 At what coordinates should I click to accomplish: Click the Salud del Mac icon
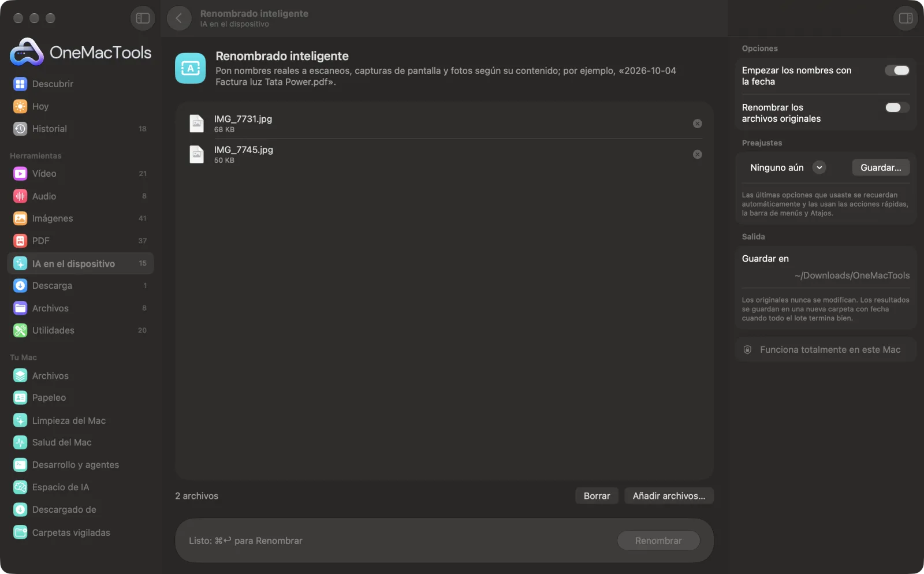20,443
